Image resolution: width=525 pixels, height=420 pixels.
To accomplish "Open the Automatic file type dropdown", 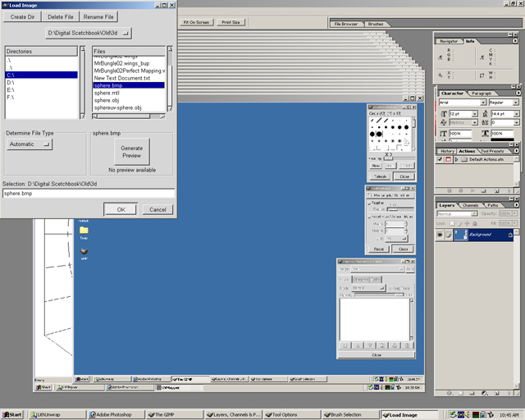I will click(x=30, y=144).
